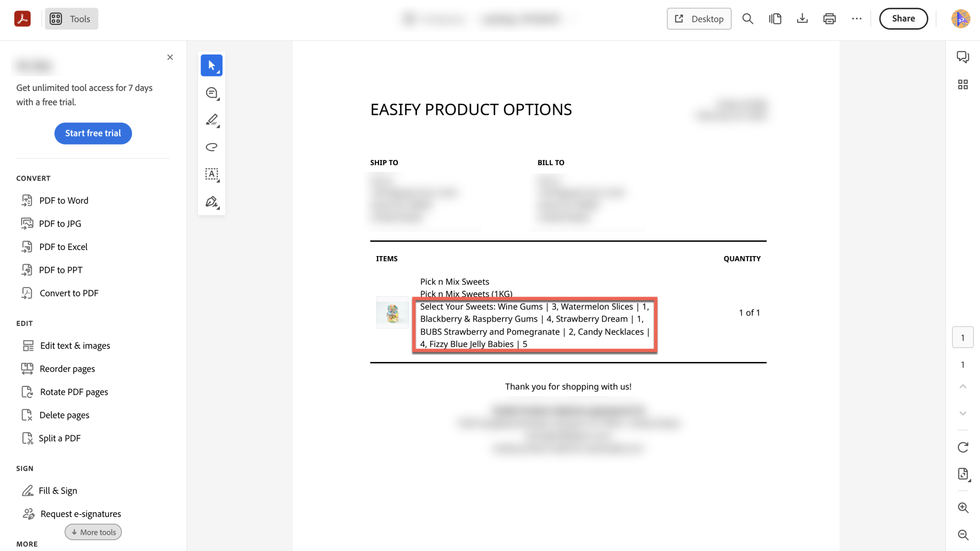980x551 pixels.
Task: Open the comments panel on the right
Action: tap(963, 56)
